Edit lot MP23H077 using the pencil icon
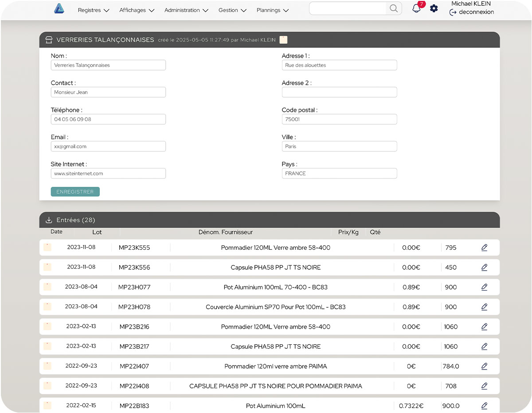This screenshot has width=532, height=413. point(484,287)
